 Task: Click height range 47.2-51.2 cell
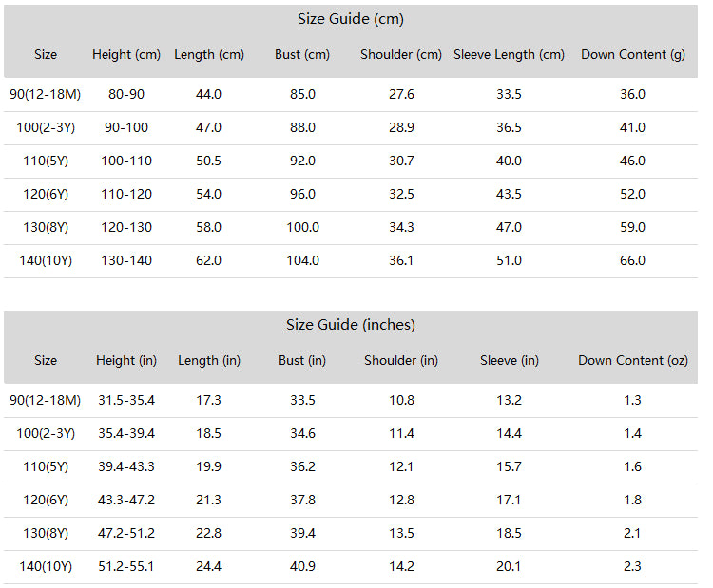(126, 534)
